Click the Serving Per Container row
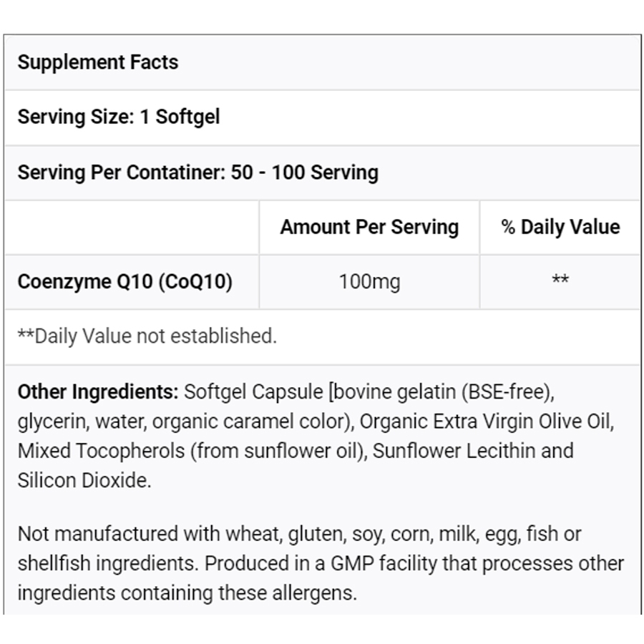The width and height of the screenshot is (644, 644). pyautogui.click(x=197, y=172)
